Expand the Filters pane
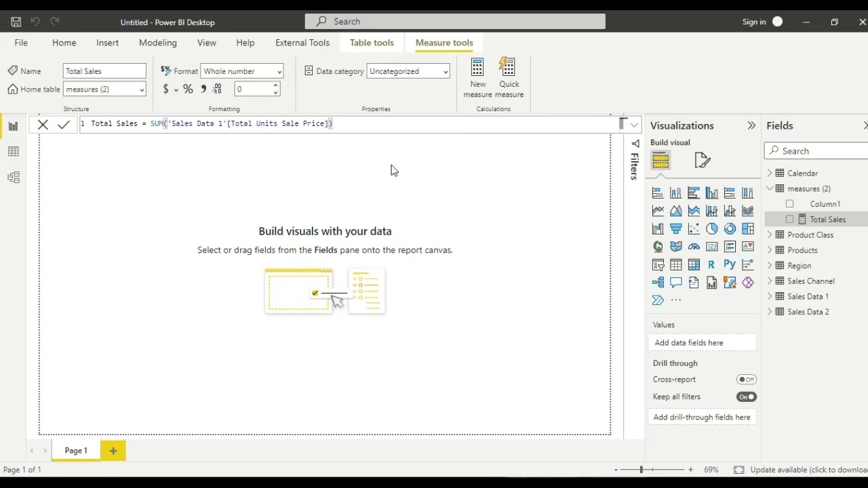This screenshot has width=868, height=488. [635, 144]
